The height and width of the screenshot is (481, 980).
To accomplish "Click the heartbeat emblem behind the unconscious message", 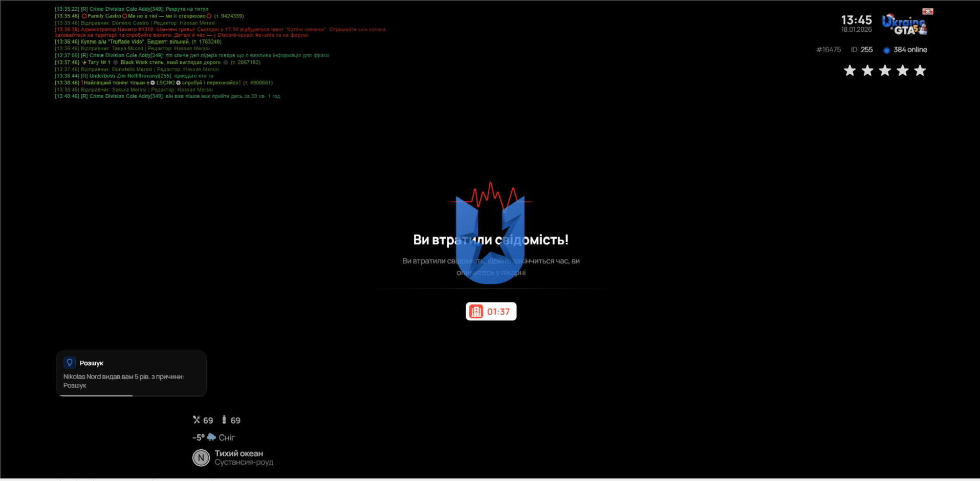I will tap(490, 233).
